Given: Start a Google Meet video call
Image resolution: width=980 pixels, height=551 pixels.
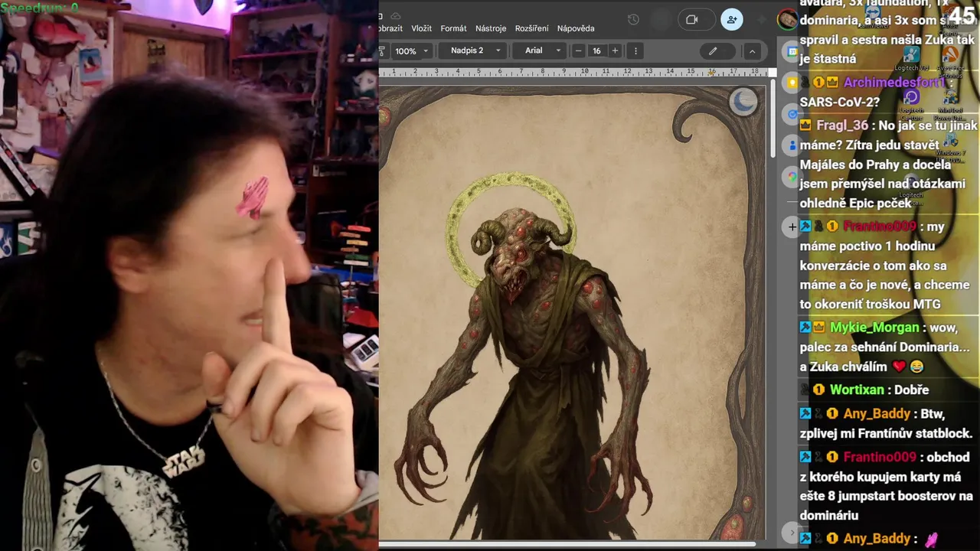Looking at the screenshot, I should coord(696,20).
